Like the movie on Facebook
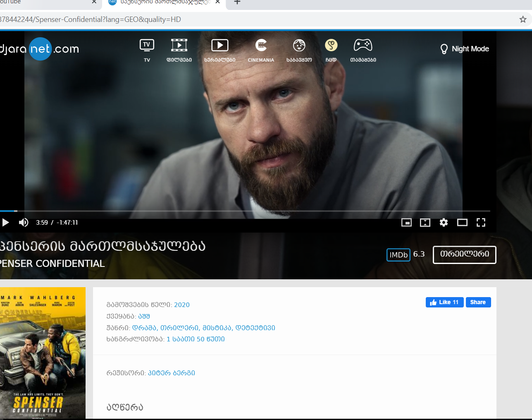532x420 pixels. (445, 302)
